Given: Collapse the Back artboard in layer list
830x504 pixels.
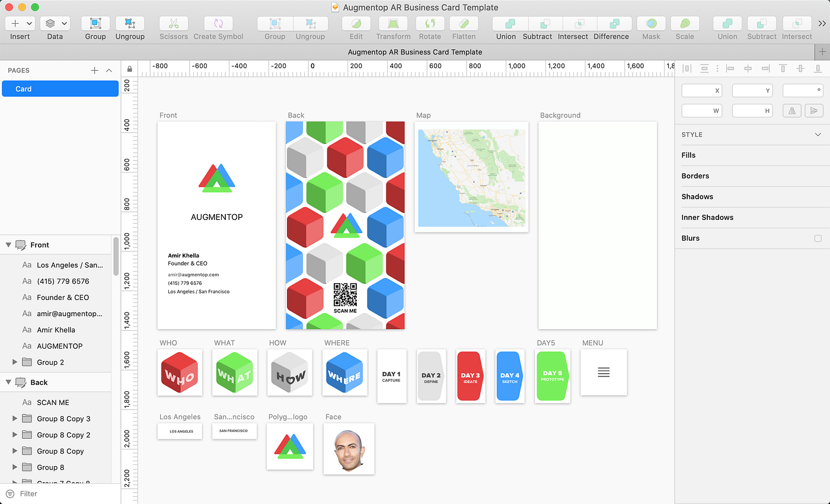Looking at the screenshot, I should pos(8,382).
